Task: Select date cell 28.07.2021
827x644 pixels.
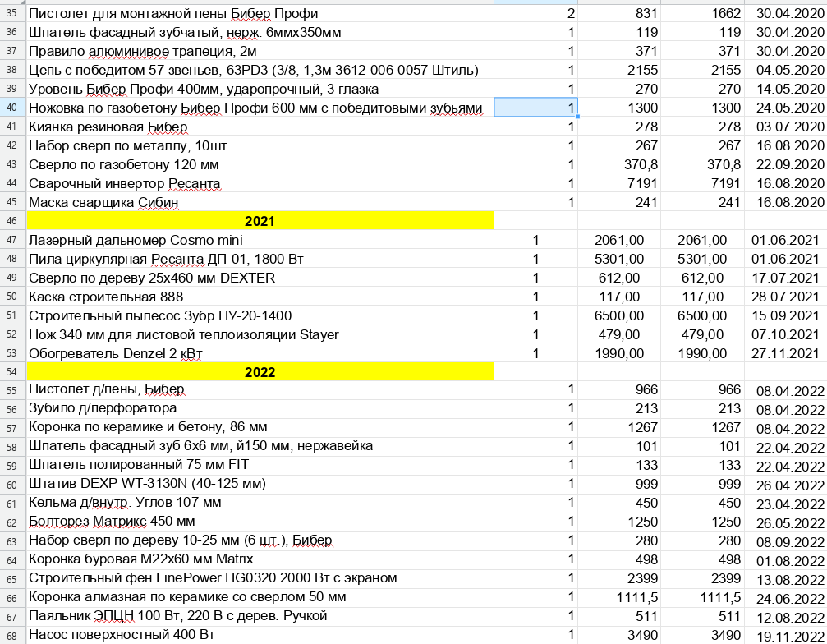Action: 786,297
